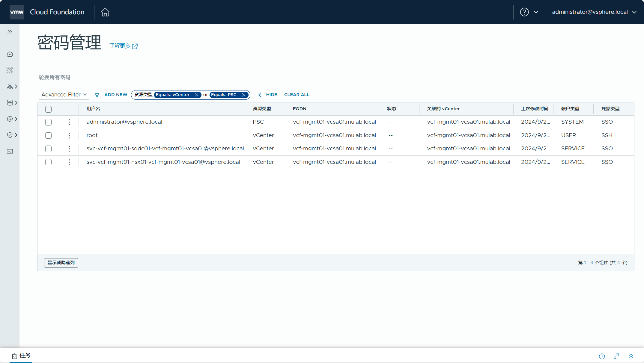Image resolution: width=644 pixels, height=363 pixels.
Task: Click the PSC resource type cell
Action: (x=258, y=122)
